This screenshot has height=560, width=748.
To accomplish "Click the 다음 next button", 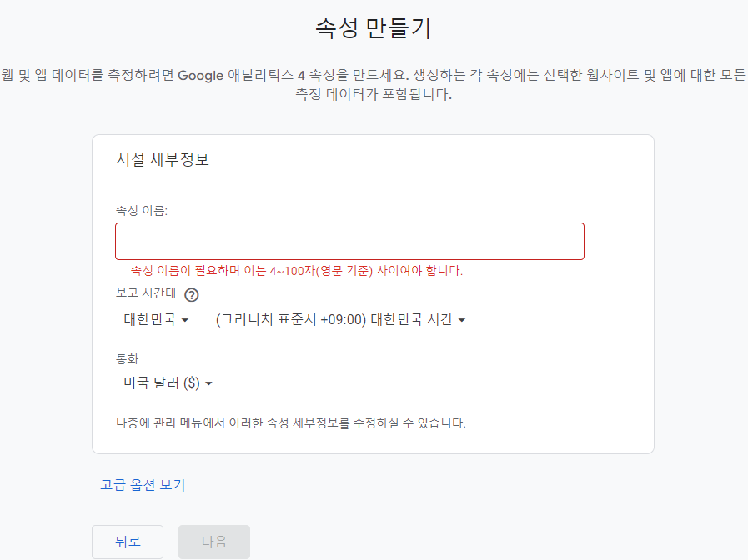I will 213,542.
